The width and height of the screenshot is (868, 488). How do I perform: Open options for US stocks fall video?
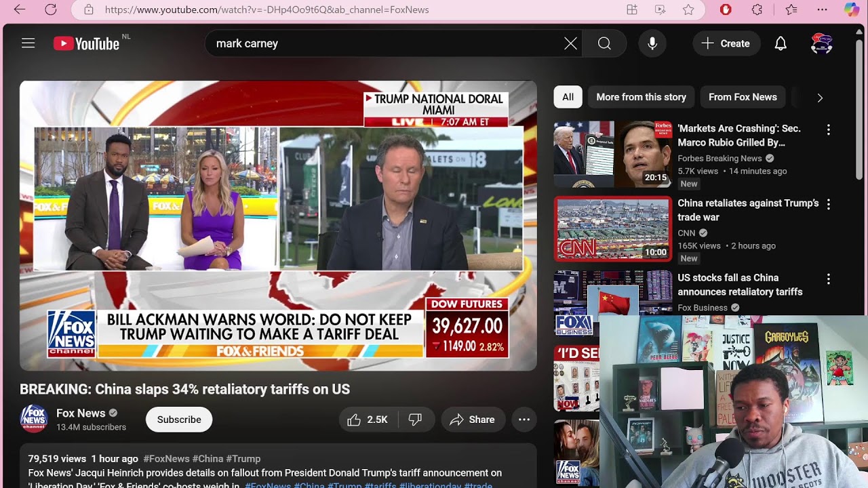pos(828,279)
